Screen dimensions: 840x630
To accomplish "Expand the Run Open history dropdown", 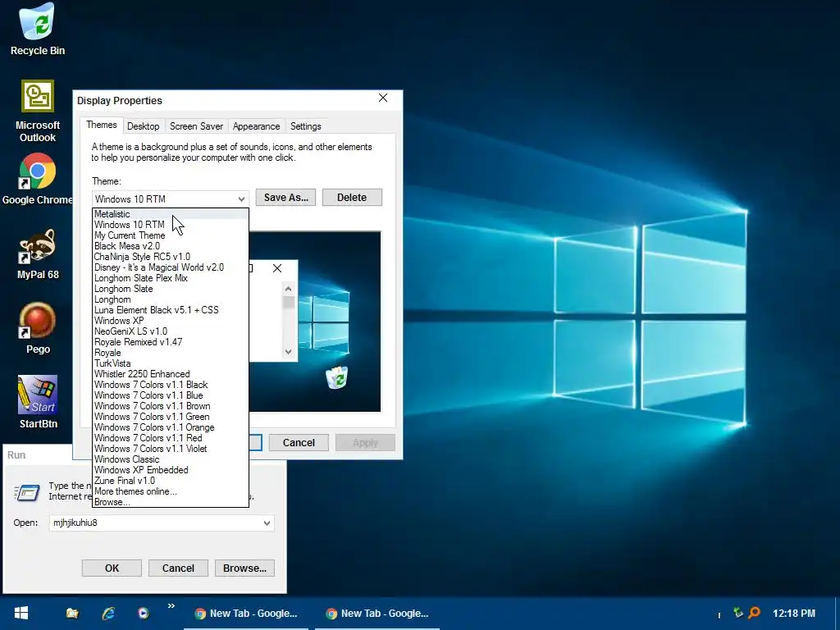I will pos(267,523).
